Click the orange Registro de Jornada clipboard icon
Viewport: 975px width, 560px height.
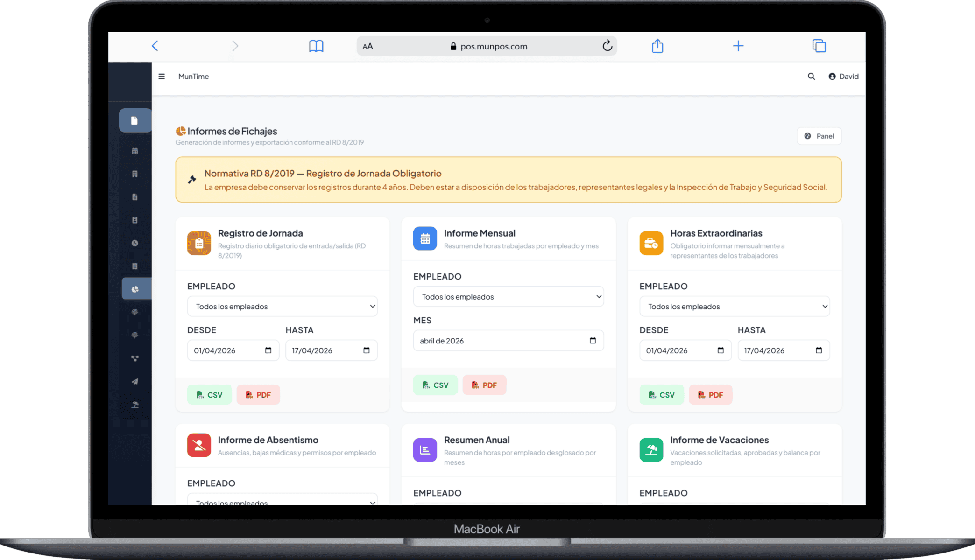click(199, 243)
